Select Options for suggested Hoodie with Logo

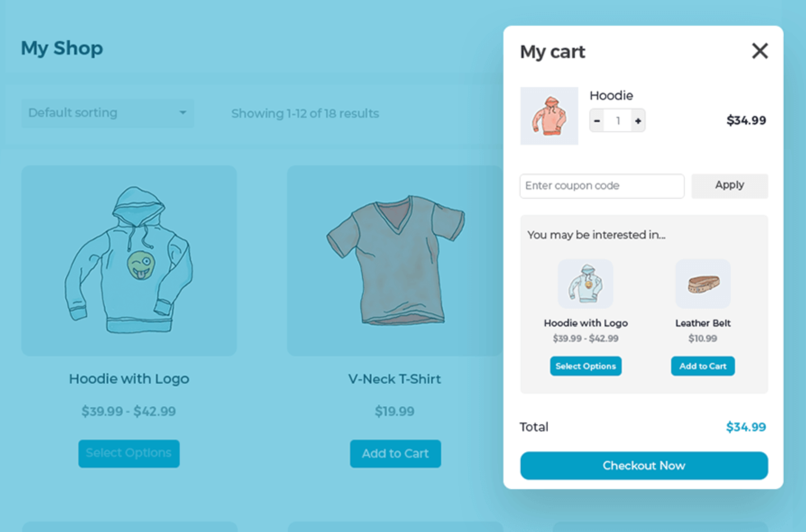586,366
